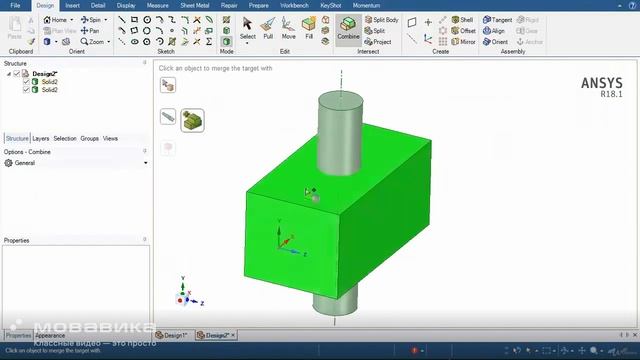Click the Offset button
Viewport: 640px width, 360px height.
(463, 31)
